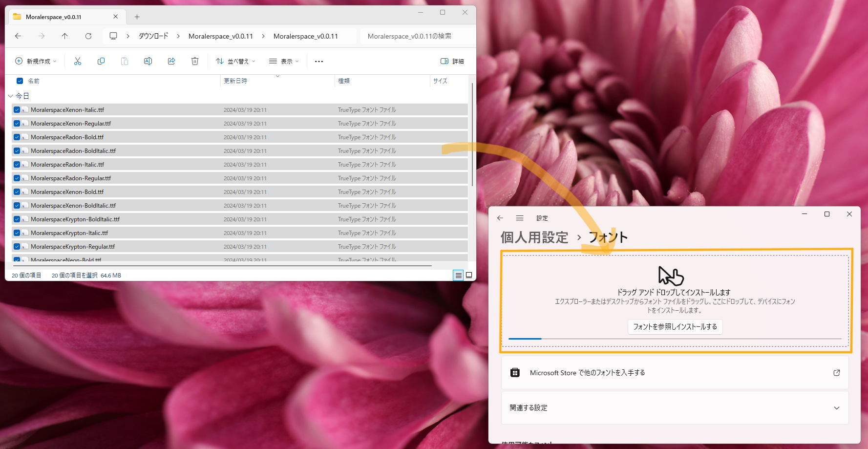The width and height of the screenshot is (868, 449).
Task: Open the 新規作成 dropdown
Action: [36, 61]
